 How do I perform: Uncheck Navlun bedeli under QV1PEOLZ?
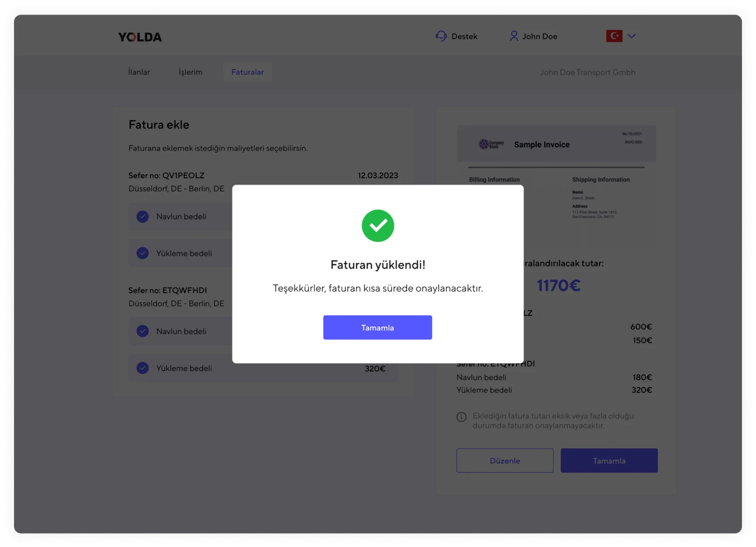coord(142,217)
